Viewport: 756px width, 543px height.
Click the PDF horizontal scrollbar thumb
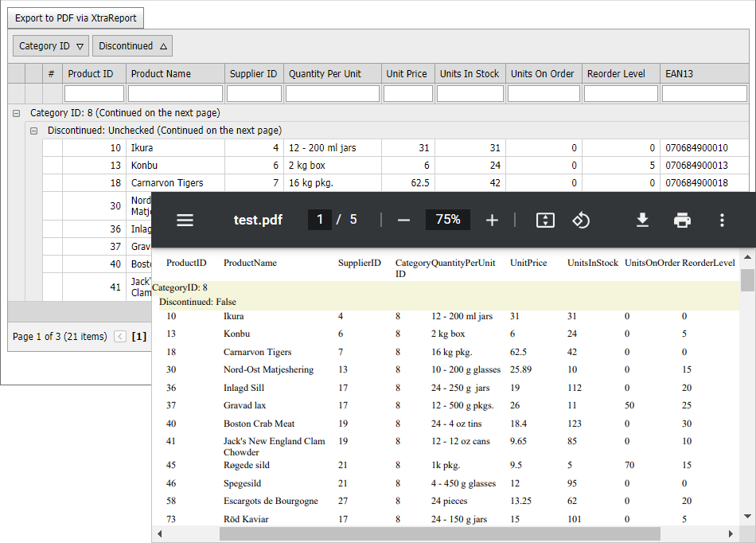point(440,533)
